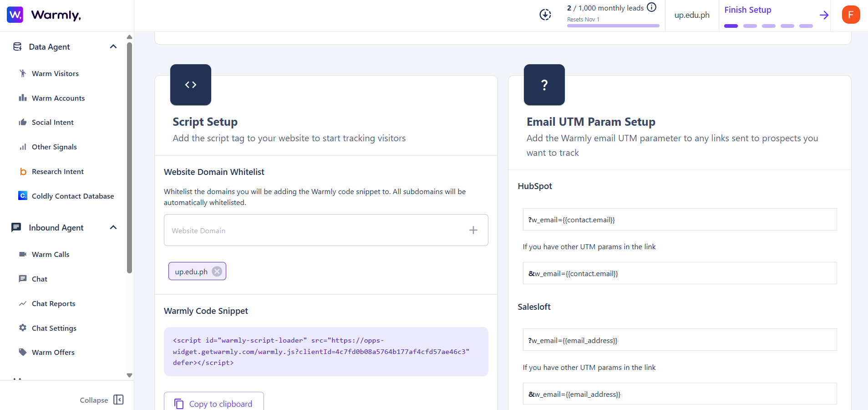The width and height of the screenshot is (868, 410).
Task: Click the Finish Setup arrow link
Action: [824, 15]
